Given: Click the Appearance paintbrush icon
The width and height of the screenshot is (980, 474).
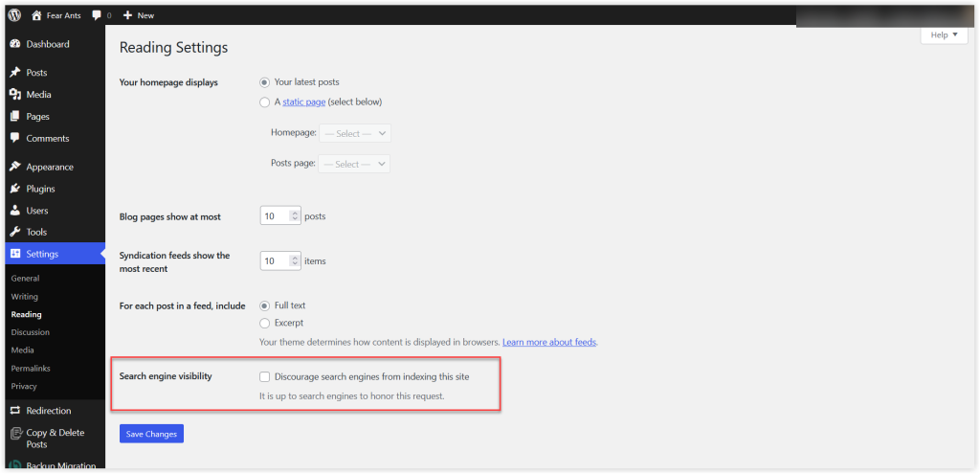Looking at the screenshot, I should (x=15, y=167).
